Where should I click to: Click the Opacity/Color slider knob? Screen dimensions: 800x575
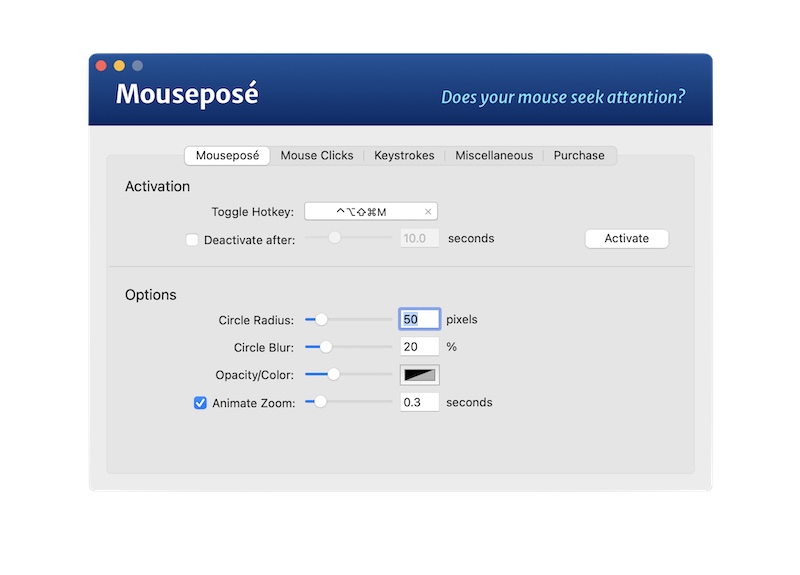333,374
